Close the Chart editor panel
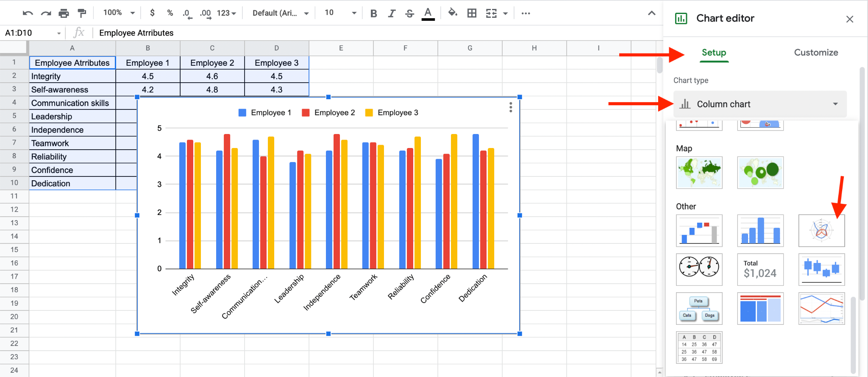 (x=849, y=19)
